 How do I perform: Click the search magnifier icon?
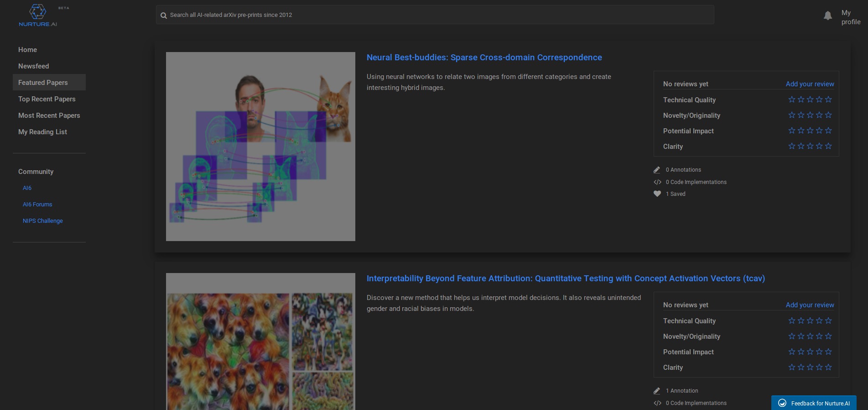[164, 16]
